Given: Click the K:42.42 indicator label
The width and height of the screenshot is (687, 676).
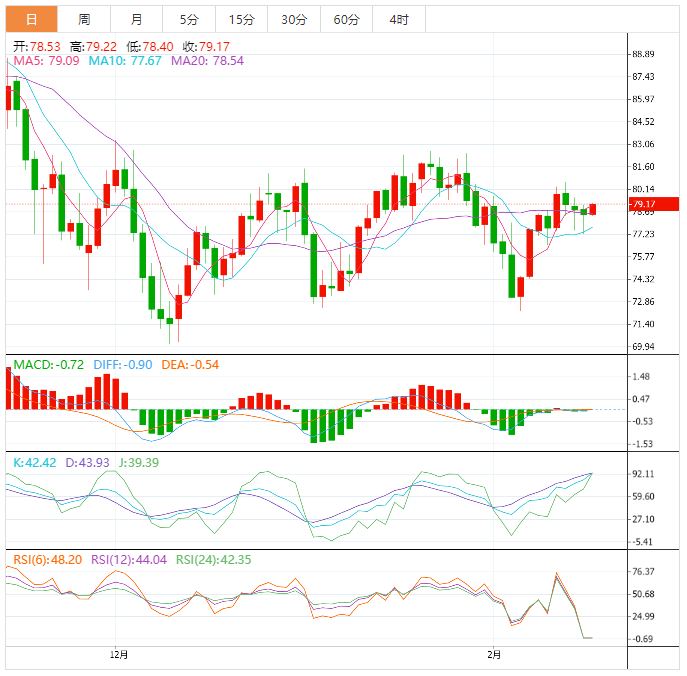Looking at the screenshot, I should click(x=36, y=462).
